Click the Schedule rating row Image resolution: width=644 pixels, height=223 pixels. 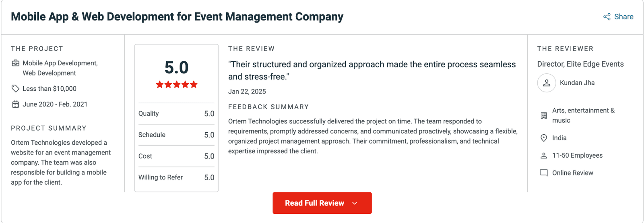pos(176,135)
